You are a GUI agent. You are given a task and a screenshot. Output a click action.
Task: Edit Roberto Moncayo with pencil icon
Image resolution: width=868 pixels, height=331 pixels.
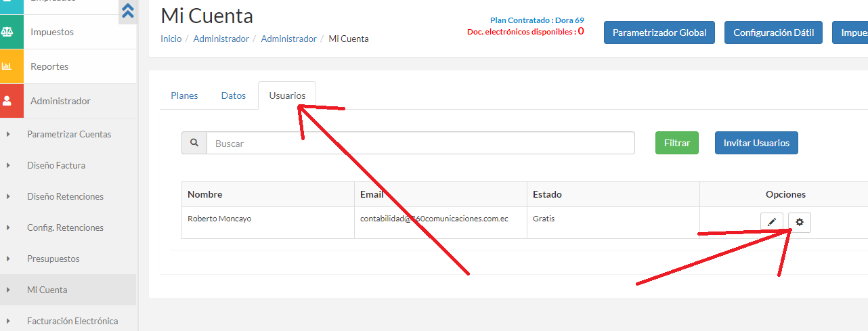(x=772, y=222)
